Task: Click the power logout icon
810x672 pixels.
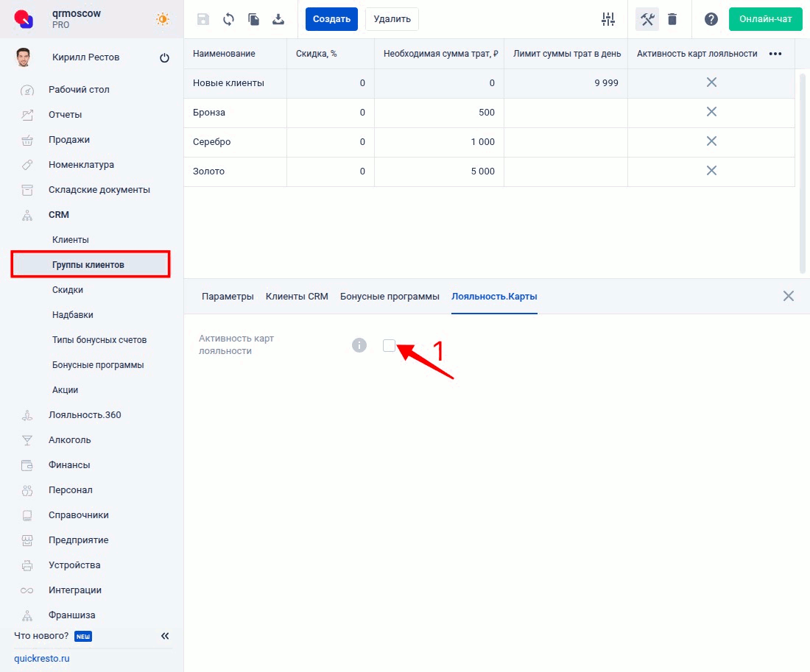Action: 164,58
